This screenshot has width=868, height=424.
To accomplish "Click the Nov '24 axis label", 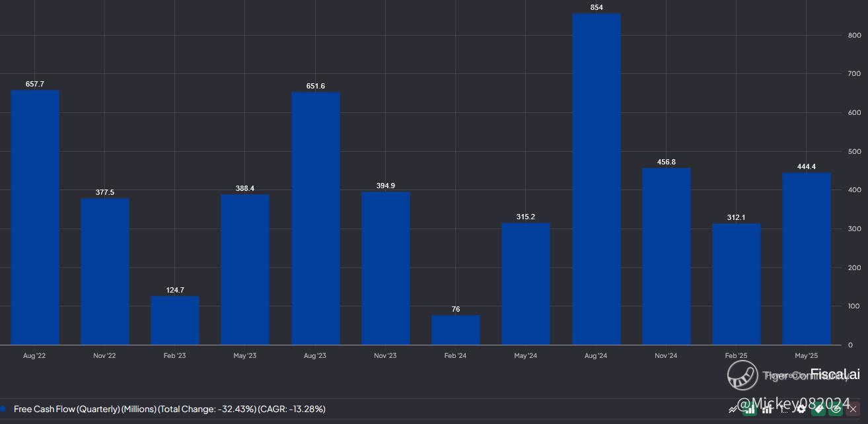I will (x=666, y=356).
